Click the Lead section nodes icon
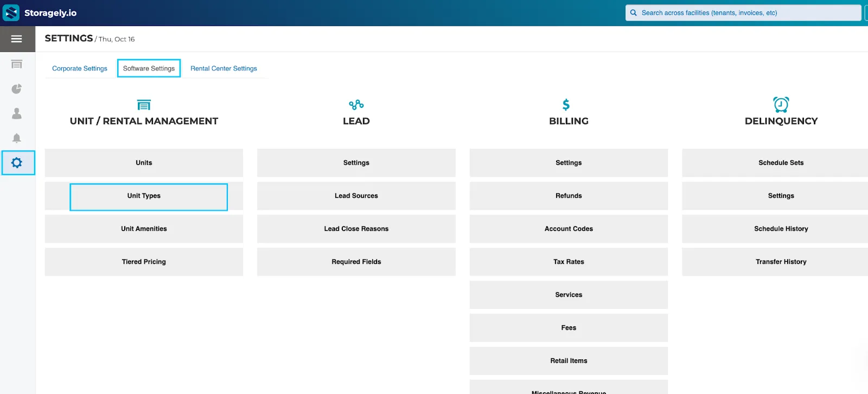This screenshot has width=868, height=394. coord(356,105)
